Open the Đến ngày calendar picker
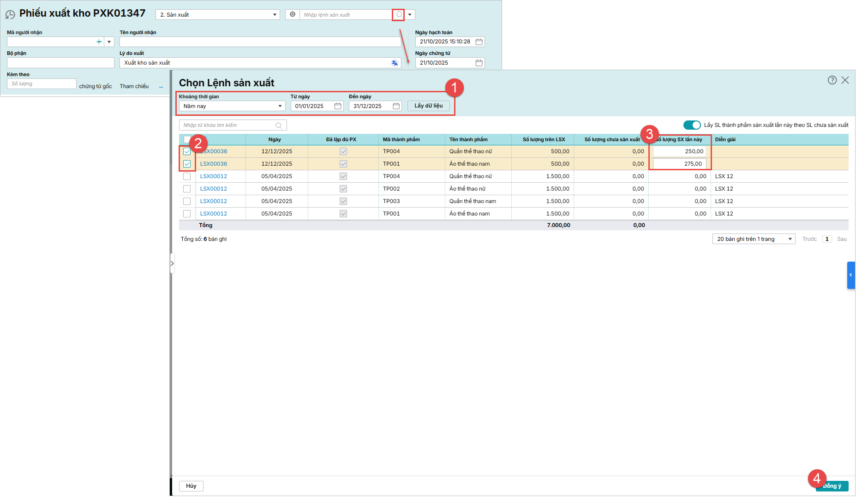The width and height of the screenshot is (868, 503). [x=396, y=106]
